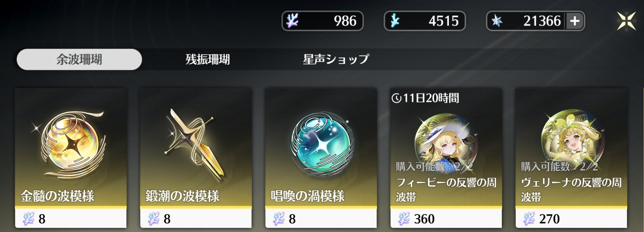Click the star currency icon showing 21366
This screenshot has height=232, width=644.
coord(497,21)
